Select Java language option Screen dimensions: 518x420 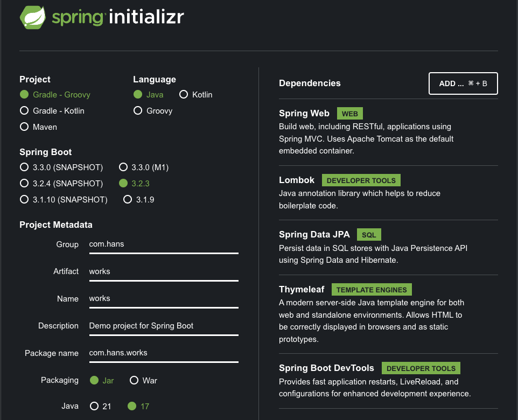click(x=148, y=95)
